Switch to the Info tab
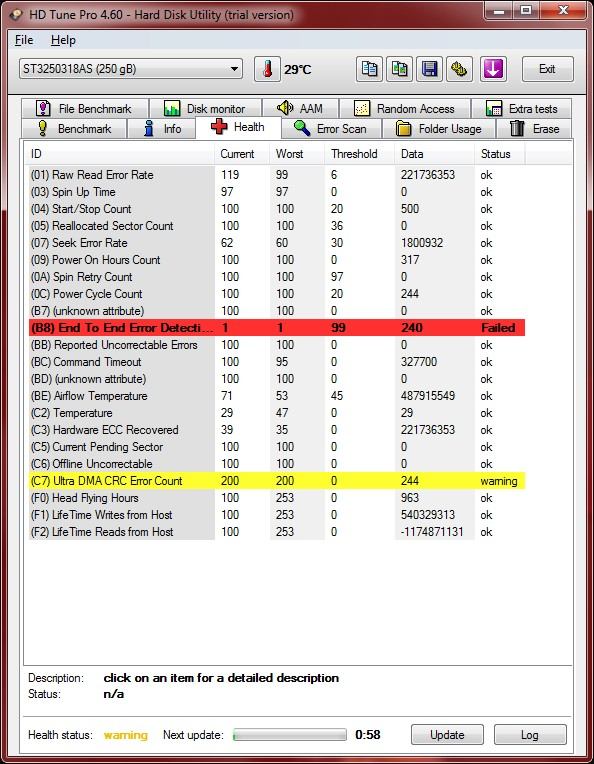 162,129
